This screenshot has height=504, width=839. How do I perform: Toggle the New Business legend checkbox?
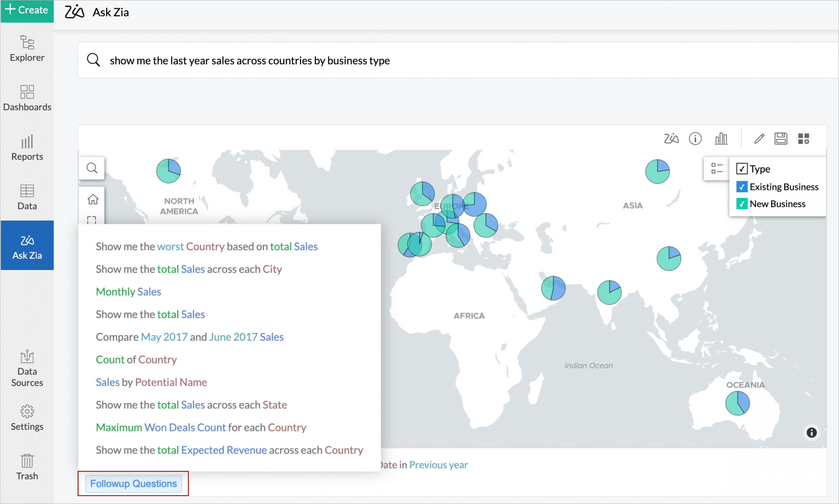click(742, 204)
